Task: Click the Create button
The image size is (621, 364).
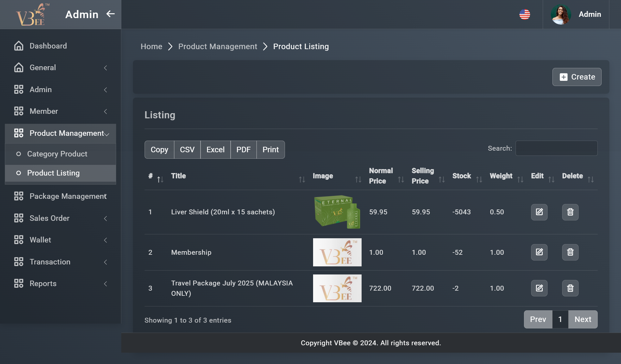Action: pyautogui.click(x=577, y=77)
